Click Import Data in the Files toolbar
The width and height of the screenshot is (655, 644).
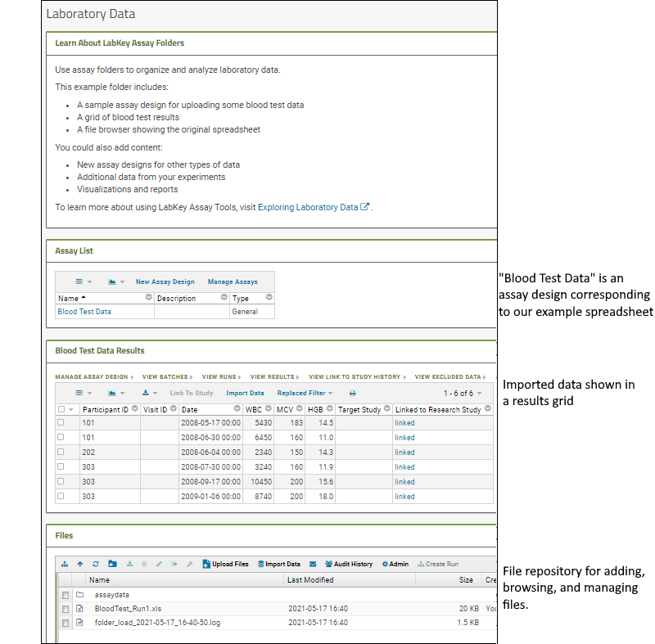click(279, 564)
